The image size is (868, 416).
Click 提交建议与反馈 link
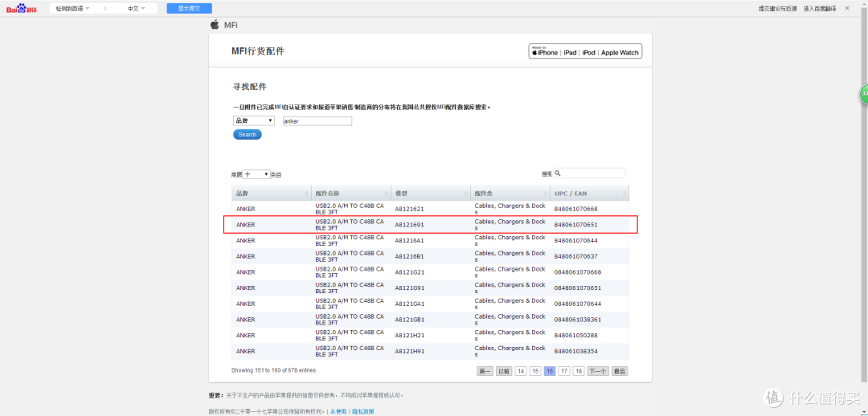777,8
